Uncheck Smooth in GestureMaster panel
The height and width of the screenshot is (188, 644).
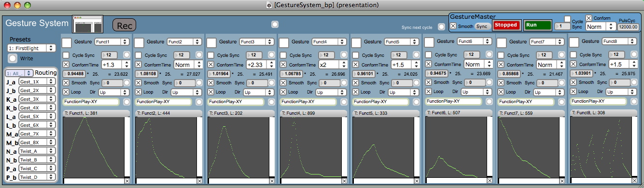pyautogui.click(x=453, y=26)
